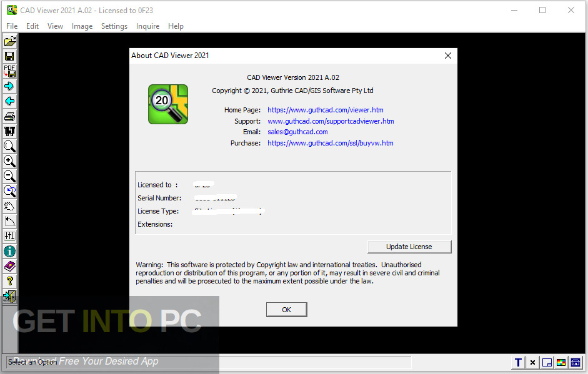Open the Help menu
Image resolution: width=588 pixels, height=374 pixels.
click(176, 26)
